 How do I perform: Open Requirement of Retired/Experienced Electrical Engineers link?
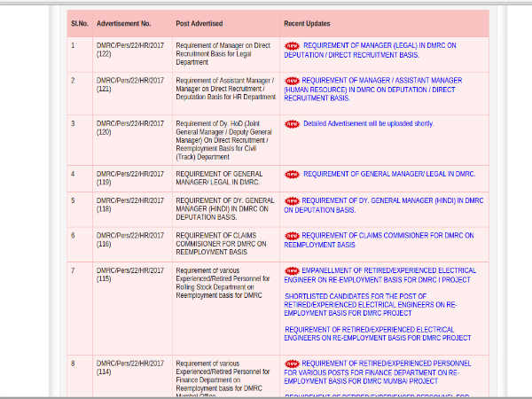tap(378, 334)
